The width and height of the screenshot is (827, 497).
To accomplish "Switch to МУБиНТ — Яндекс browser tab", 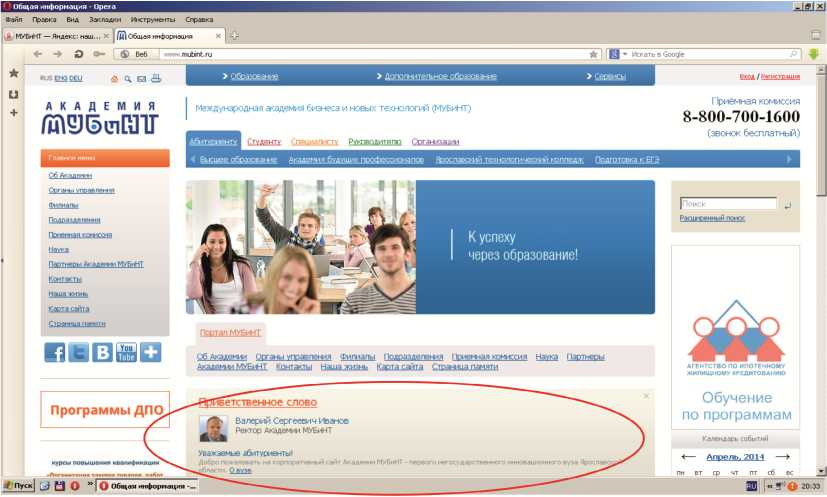I will 57,36.
